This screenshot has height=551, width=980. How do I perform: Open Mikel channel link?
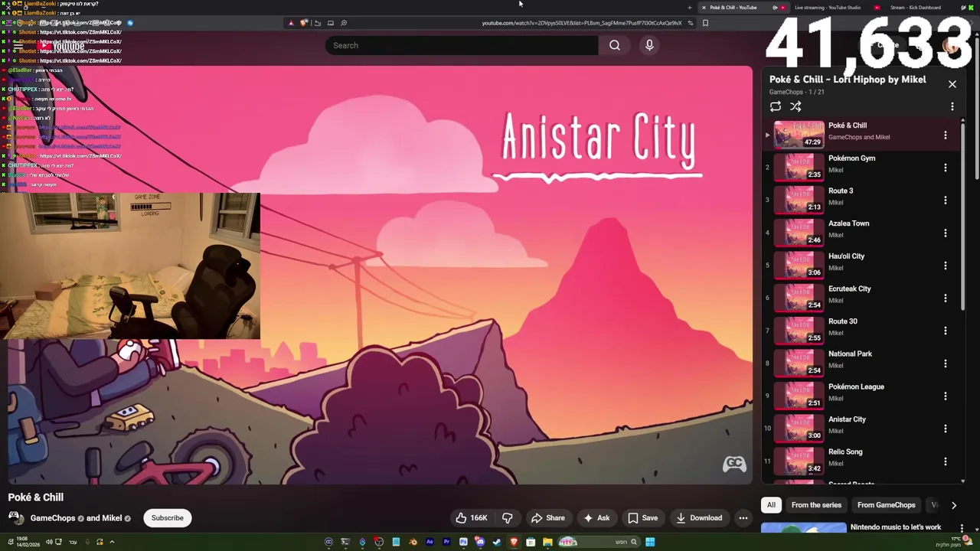point(112,518)
